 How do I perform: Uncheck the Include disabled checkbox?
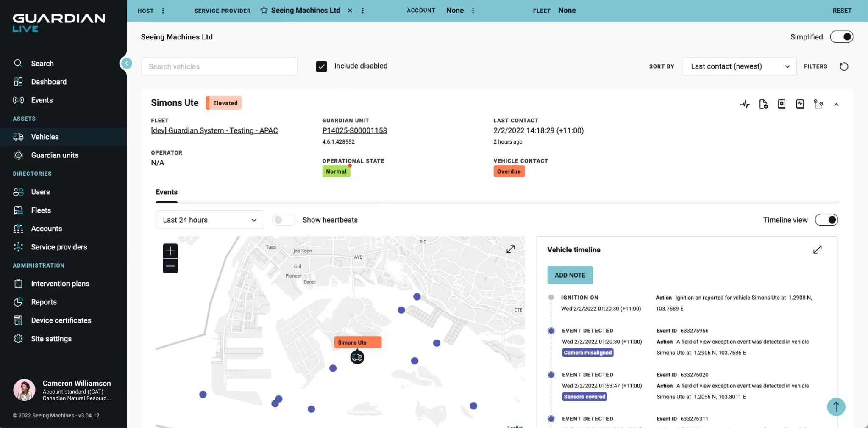[321, 66]
